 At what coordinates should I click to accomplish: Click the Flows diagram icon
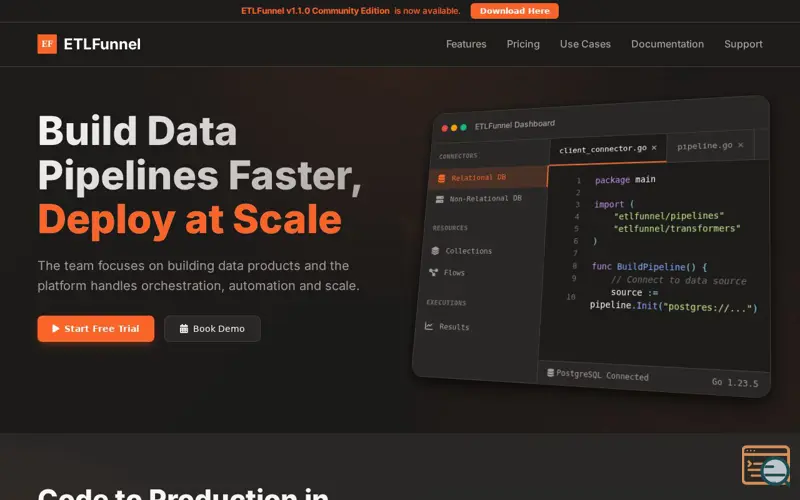tap(433, 272)
